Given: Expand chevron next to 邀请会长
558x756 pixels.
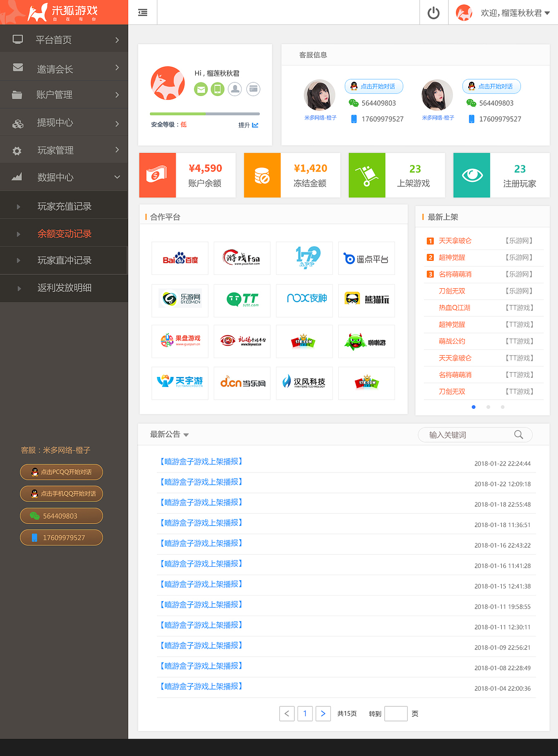Looking at the screenshot, I should (x=117, y=67).
